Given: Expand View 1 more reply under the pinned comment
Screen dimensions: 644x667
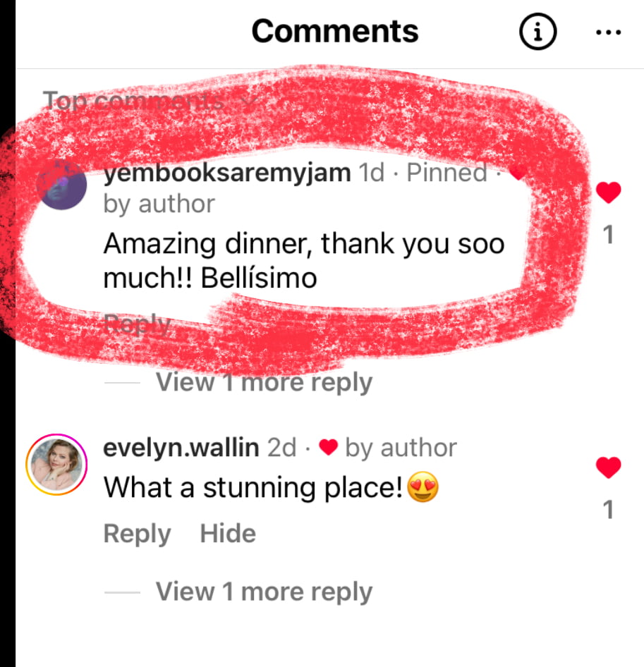Looking at the screenshot, I should pos(264,382).
